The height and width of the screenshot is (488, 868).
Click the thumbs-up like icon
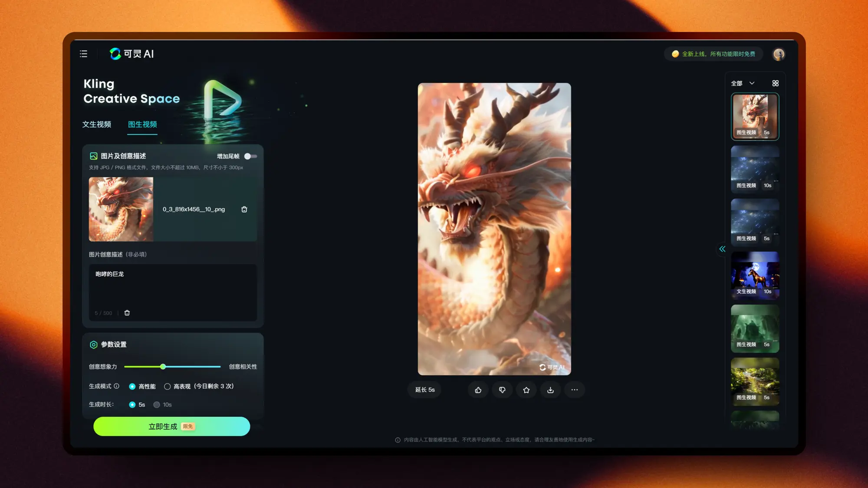[x=478, y=390]
